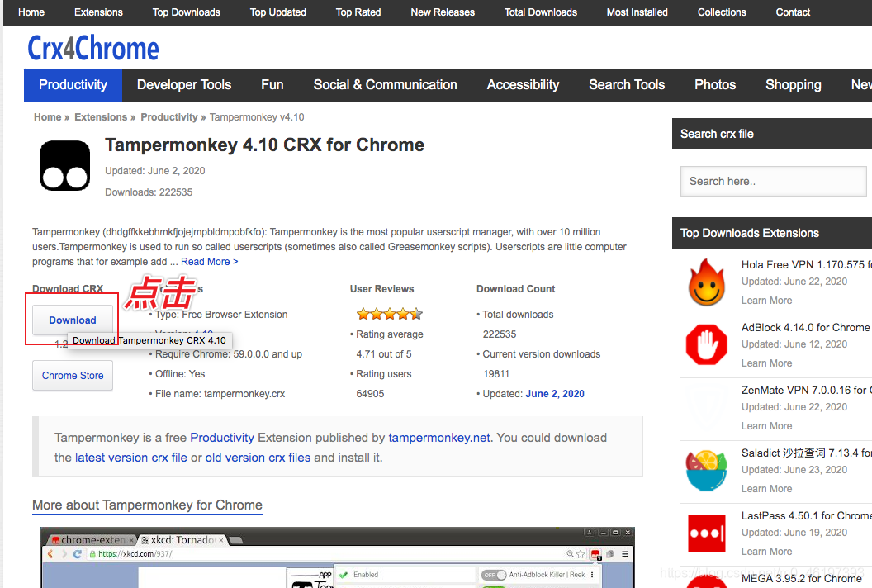The image size is (872, 588).
Task: Click the Chrome Store button
Action: [x=73, y=376]
